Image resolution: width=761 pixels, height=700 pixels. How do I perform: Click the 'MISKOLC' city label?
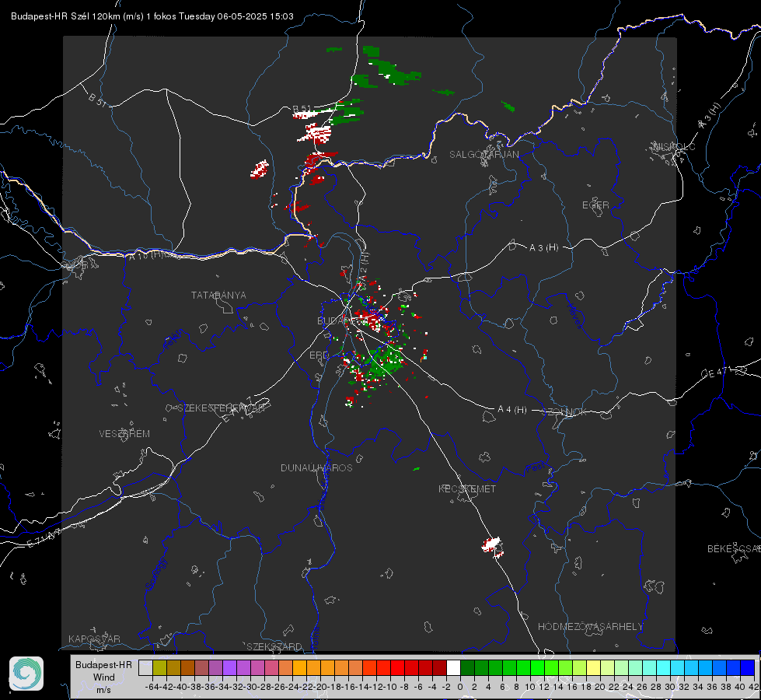[x=674, y=146]
